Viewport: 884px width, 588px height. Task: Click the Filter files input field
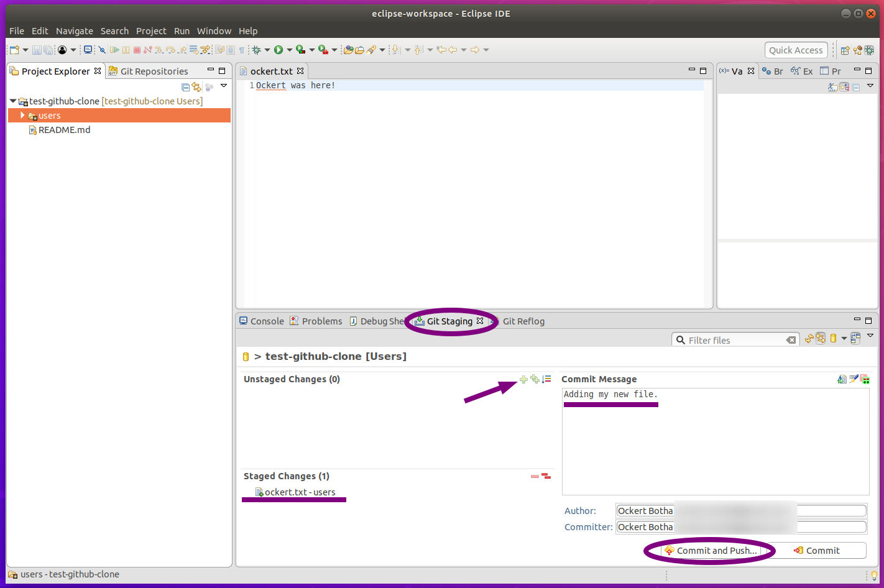(x=735, y=340)
